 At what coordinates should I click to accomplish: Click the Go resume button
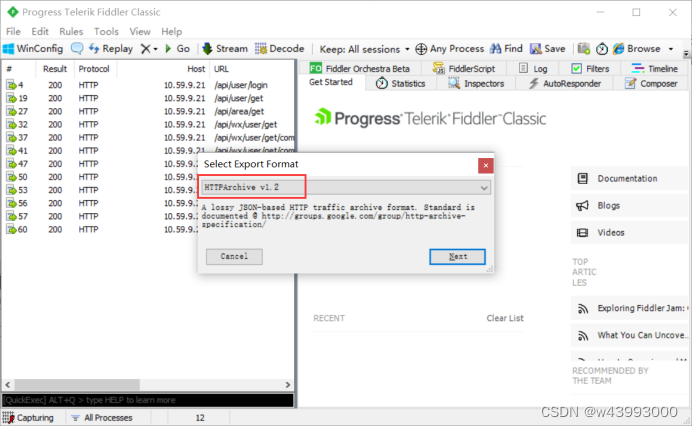click(x=178, y=49)
